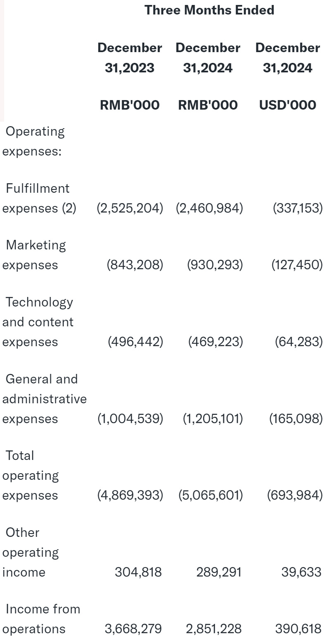Select the (4,869,393) total value
Viewport: 326px width, 644px height.
click(x=130, y=495)
